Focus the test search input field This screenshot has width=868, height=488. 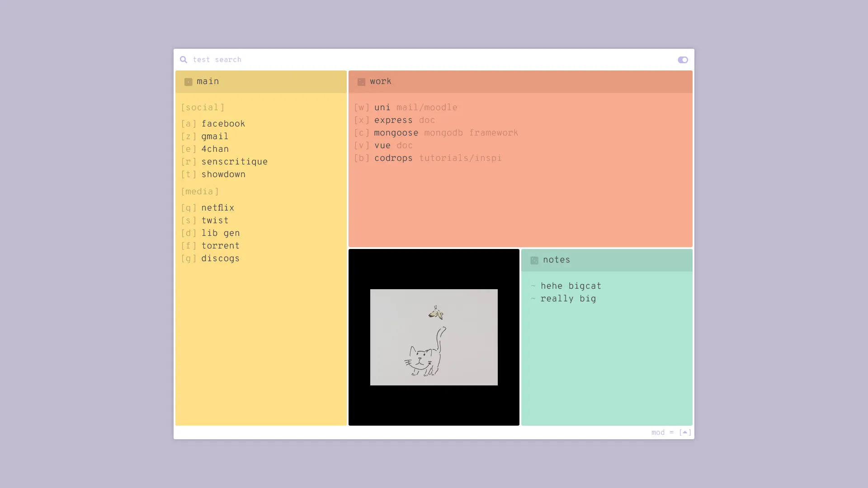click(407, 60)
